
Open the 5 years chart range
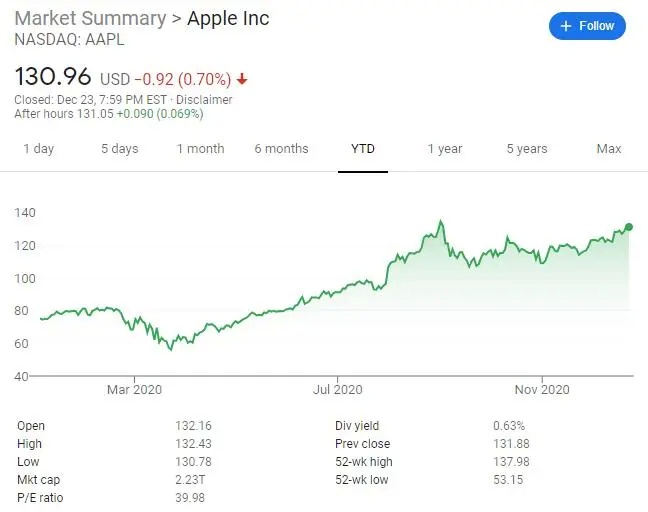tap(527, 149)
